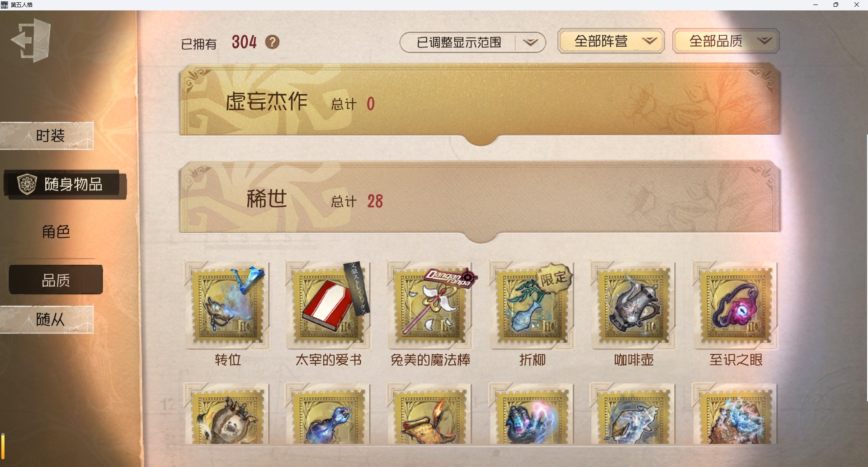Viewport: 868px width, 467px height.
Task: Click the scroll parchment stamp item
Action: click(430, 414)
